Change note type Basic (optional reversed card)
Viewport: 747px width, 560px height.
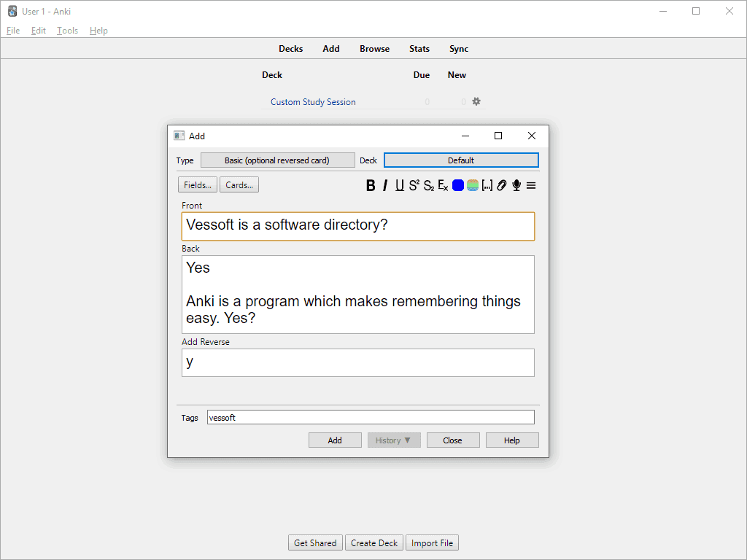tap(277, 160)
